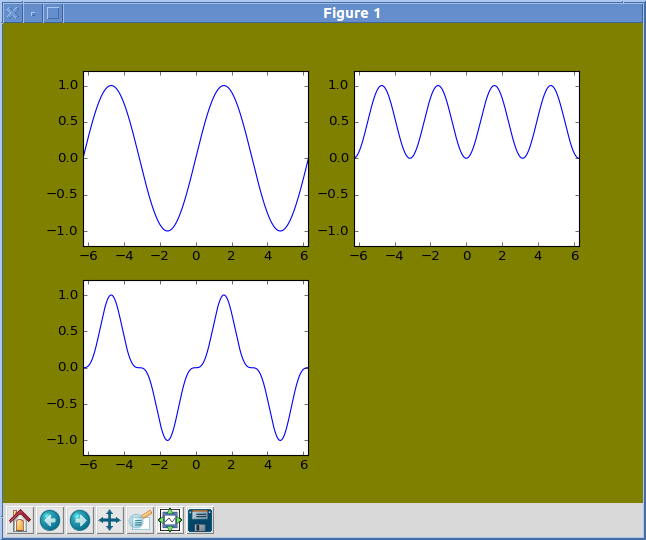
Task: Close the Figure 1 window
Action: 12,13
